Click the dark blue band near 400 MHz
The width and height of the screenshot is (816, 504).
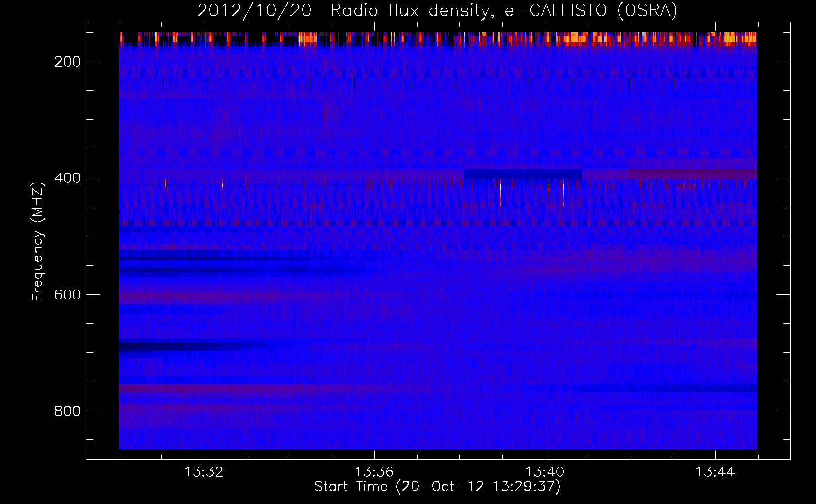523,174
